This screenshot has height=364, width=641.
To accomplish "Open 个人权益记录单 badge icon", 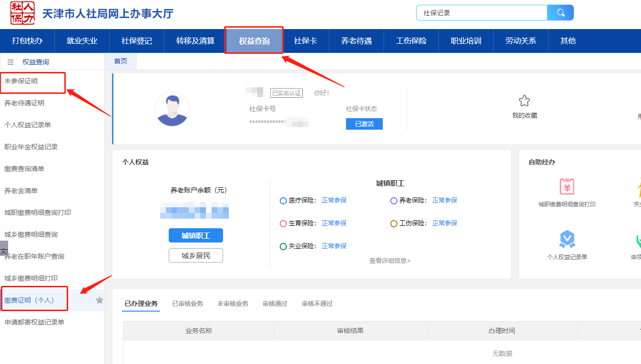I will point(567,240).
